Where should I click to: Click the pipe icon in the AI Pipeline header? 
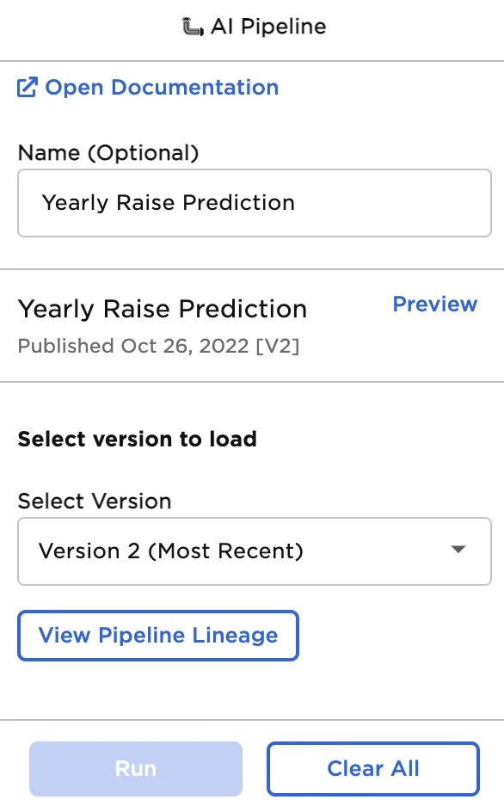click(191, 26)
